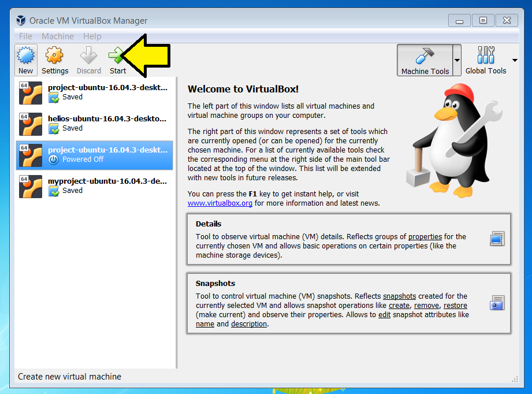This screenshot has width=532, height=394.
Task: Select first project-ubuntu-16.04.3 saved VM
Action: [94, 92]
